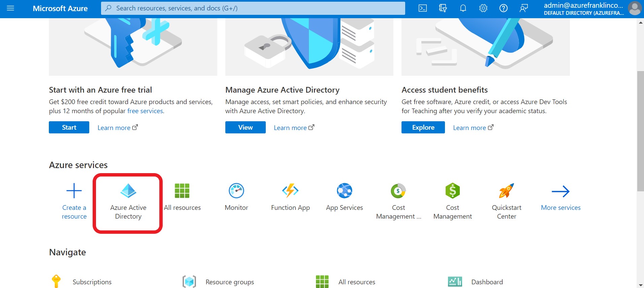Click the View button for Active Directory
Image resolution: width=644 pixels, height=288 pixels.
pyautogui.click(x=246, y=127)
